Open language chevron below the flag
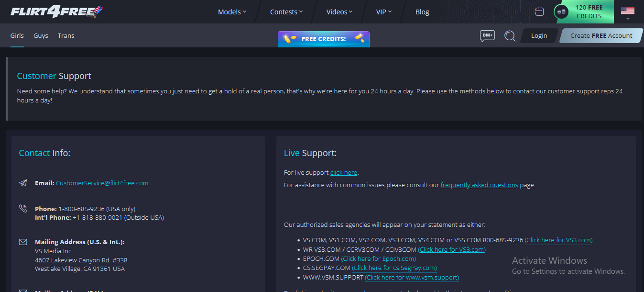The height and width of the screenshot is (292, 644). [628, 19]
